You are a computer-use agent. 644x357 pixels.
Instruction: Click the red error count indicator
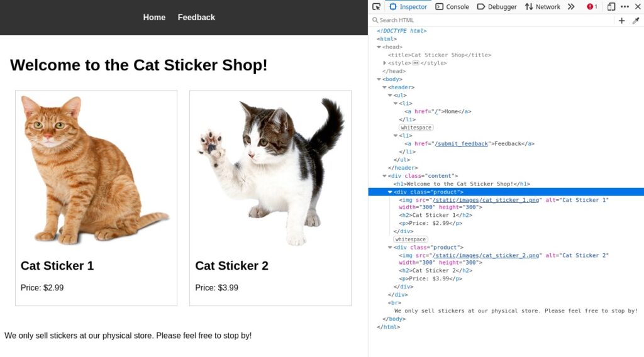coord(592,7)
